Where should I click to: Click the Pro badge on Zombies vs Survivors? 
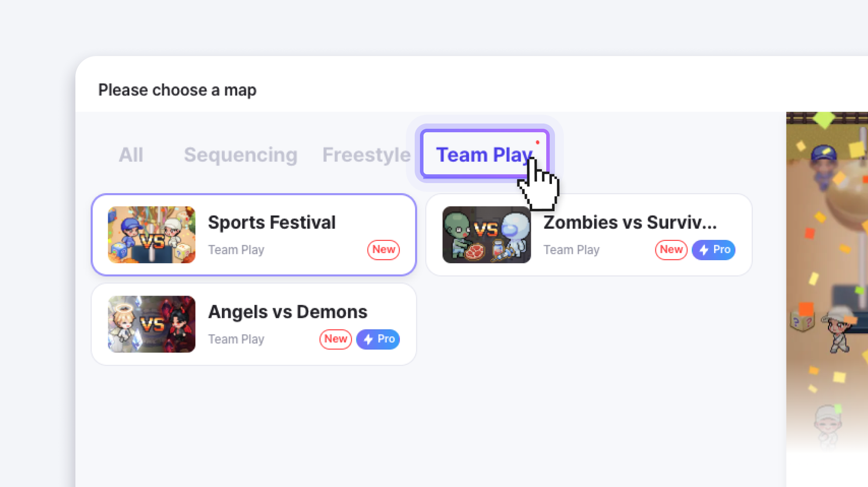[714, 250]
